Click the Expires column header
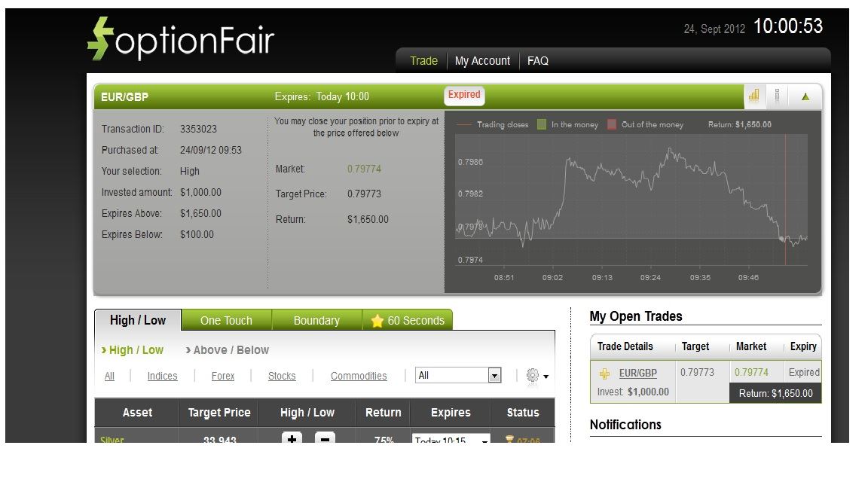The image size is (868, 488). pyautogui.click(x=451, y=412)
